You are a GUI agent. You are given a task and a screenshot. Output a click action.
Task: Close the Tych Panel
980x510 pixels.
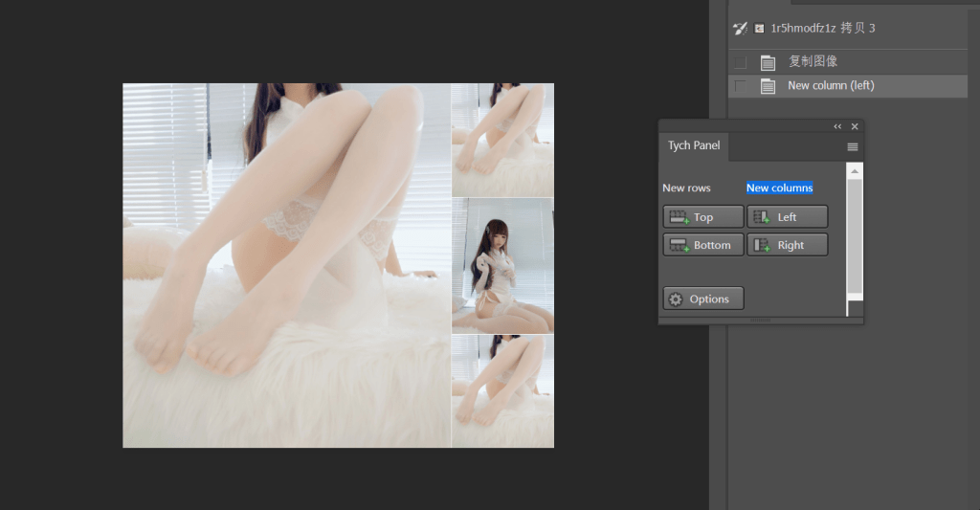(855, 126)
